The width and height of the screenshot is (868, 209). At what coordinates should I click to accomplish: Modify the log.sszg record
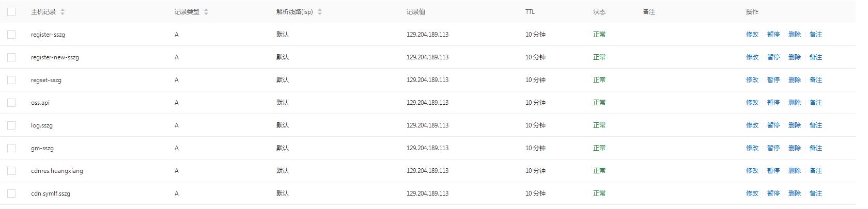[752, 125]
